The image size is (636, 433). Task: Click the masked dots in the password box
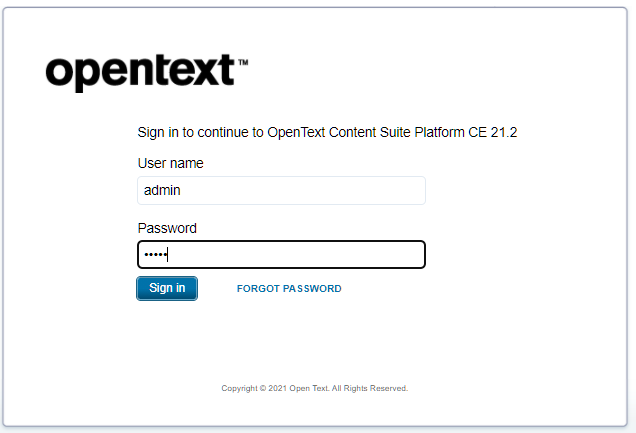(156, 255)
